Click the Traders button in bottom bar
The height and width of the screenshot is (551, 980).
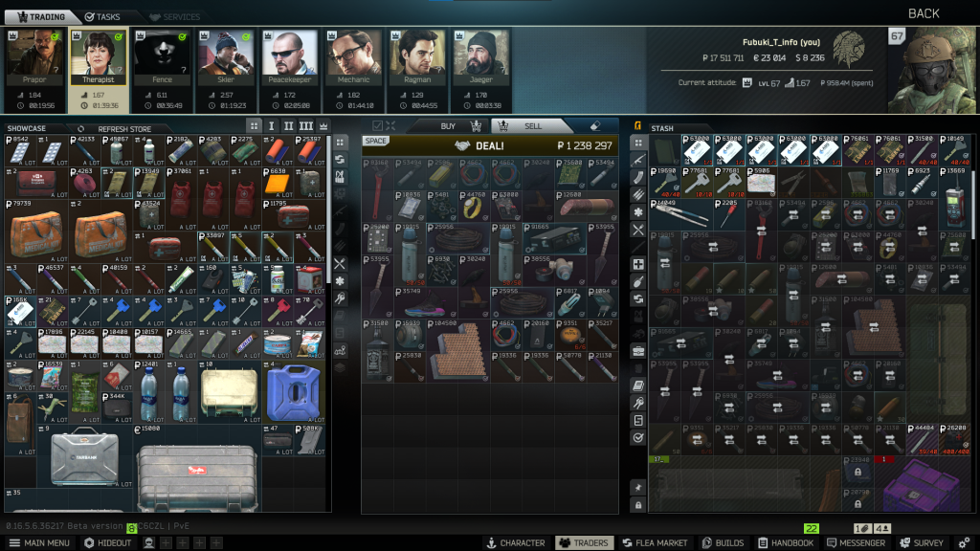[585, 543]
